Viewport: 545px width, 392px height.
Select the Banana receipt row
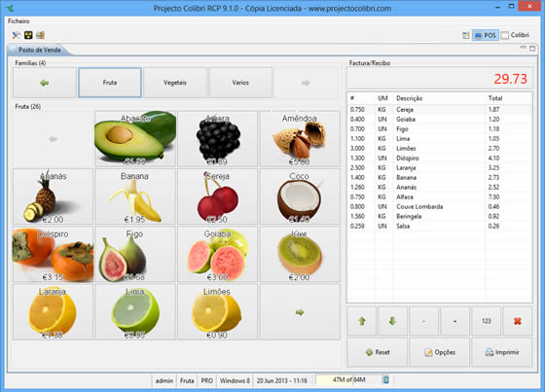[439, 178]
